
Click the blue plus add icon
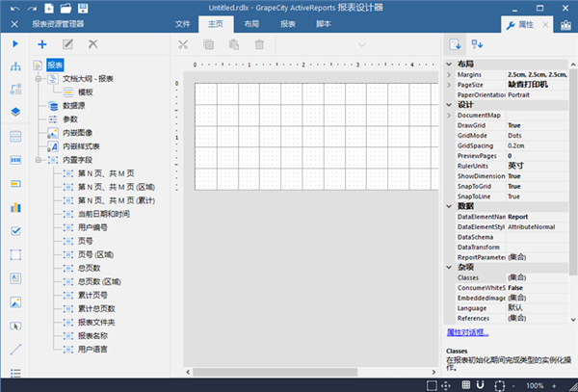click(41, 43)
